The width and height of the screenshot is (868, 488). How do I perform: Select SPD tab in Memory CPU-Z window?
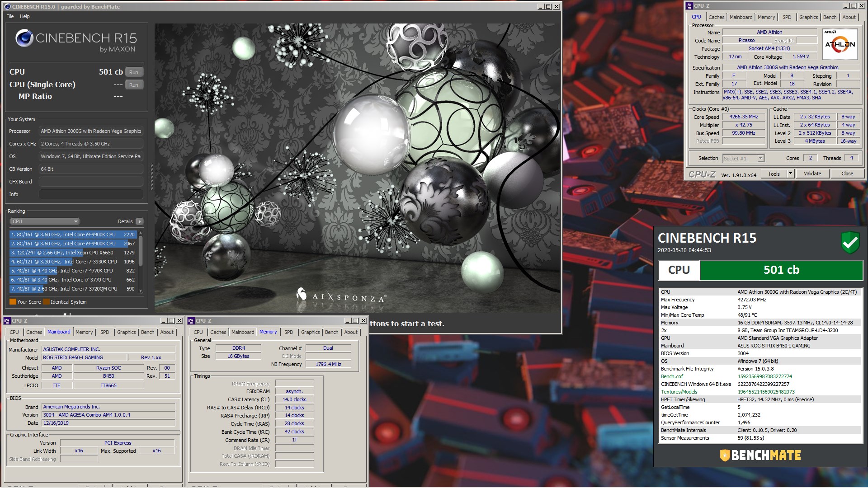289,332
